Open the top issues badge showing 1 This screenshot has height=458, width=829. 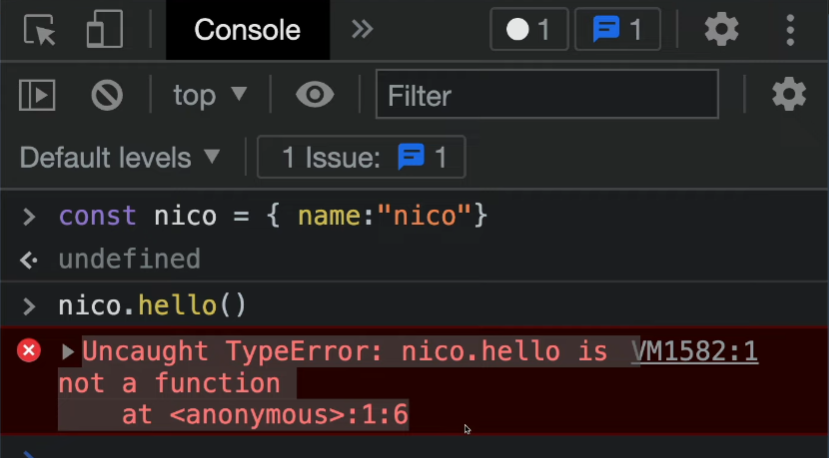click(x=618, y=29)
